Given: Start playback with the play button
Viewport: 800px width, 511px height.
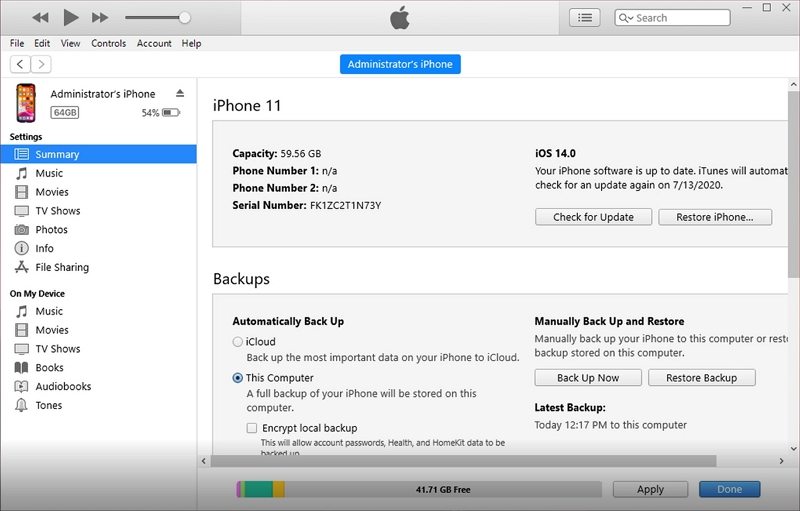Looking at the screenshot, I should 70,18.
